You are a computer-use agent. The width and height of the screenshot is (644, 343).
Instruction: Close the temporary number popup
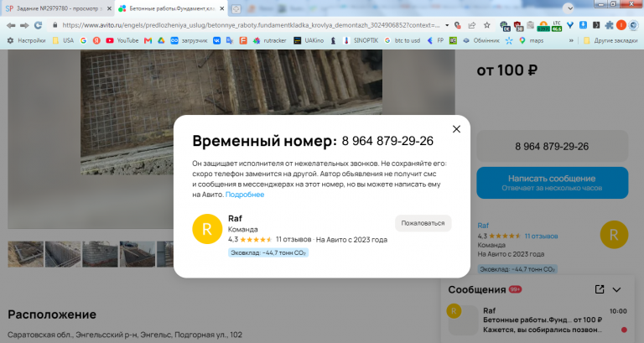click(456, 129)
